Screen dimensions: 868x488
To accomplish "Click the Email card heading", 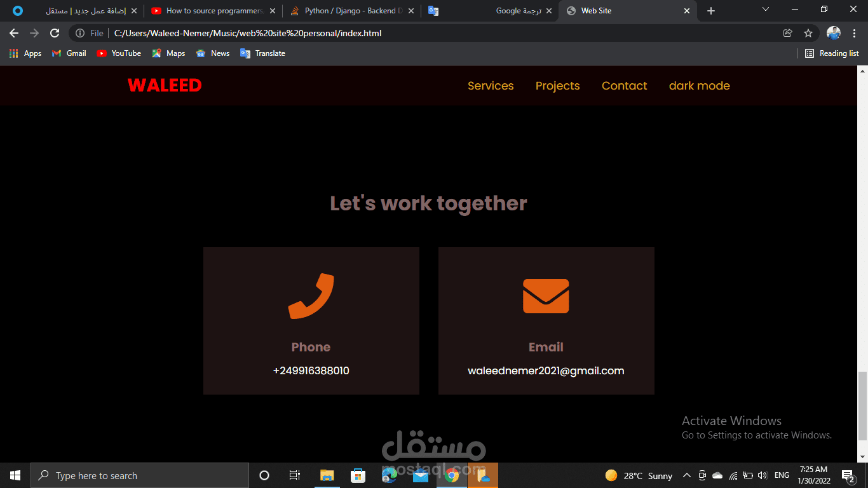I will tap(546, 347).
